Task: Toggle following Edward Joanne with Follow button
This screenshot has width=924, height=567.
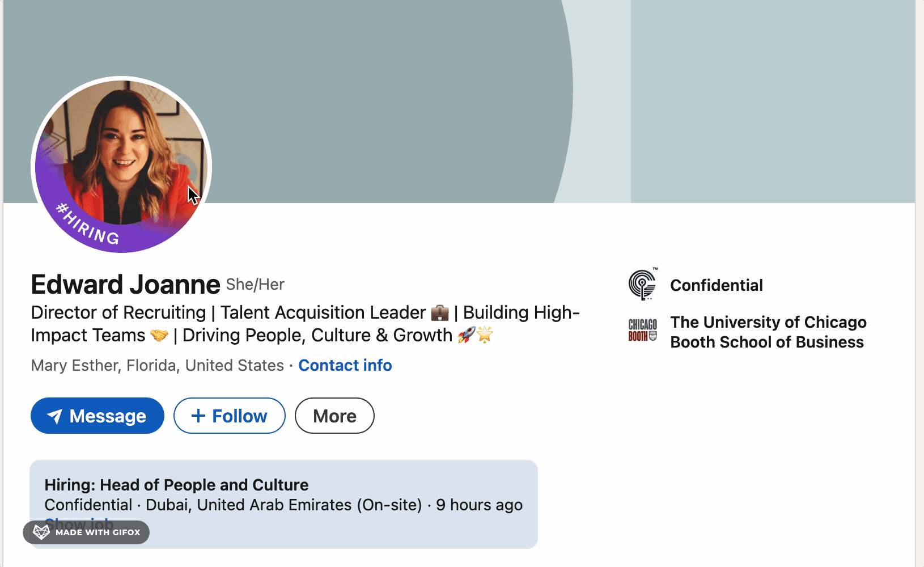Action: 229,416
